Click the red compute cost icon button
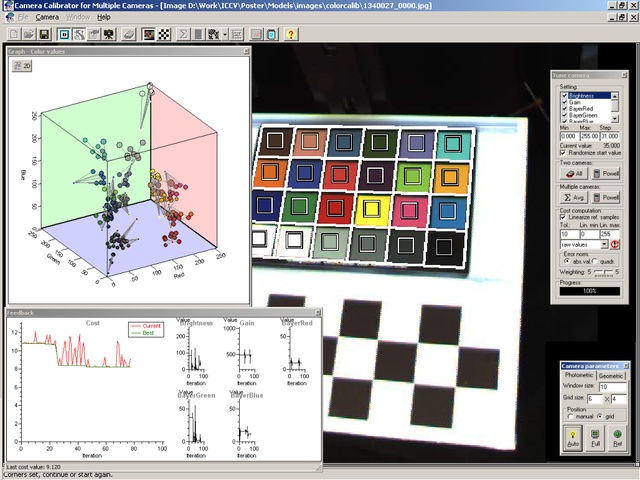Image resolution: width=640 pixels, height=480 pixels. click(x=615, y=244)
